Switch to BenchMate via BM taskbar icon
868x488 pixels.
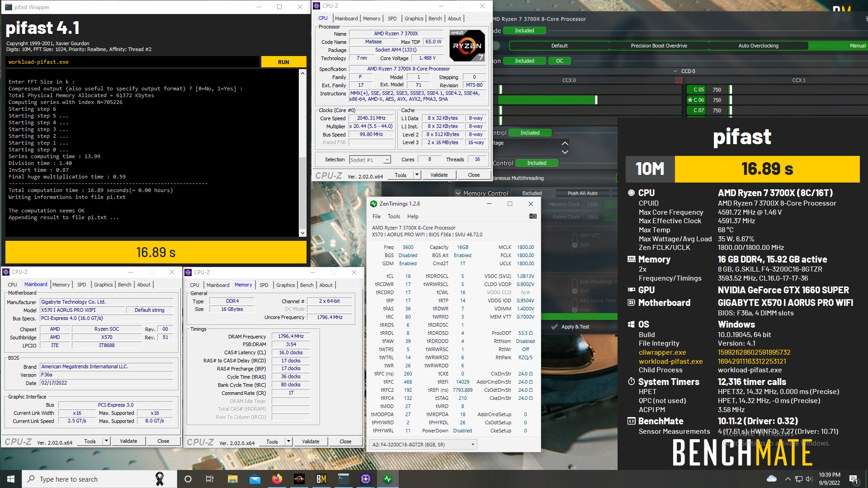pos(321,479)
